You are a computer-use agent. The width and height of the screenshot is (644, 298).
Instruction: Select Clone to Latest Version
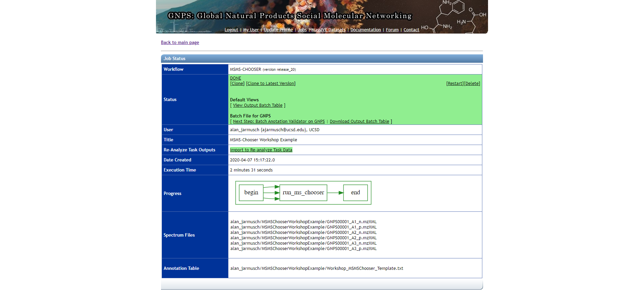tap(271, 84)
